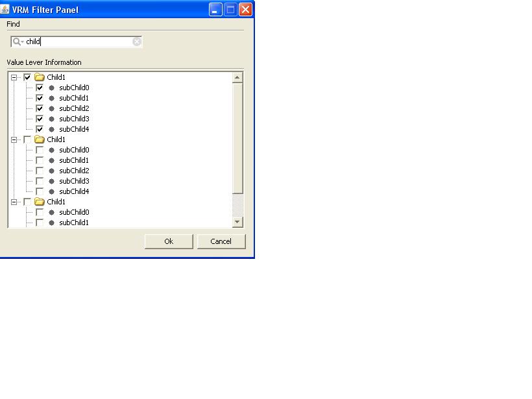
Task: Select the unchecked subChild4 label
Action: pos(74,191)
